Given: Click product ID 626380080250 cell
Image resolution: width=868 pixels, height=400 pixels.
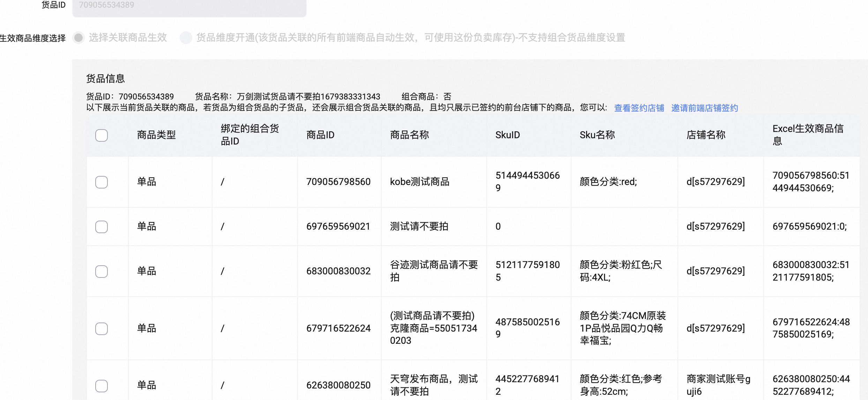Looking at the screenshot, I should tap(338, 385).
